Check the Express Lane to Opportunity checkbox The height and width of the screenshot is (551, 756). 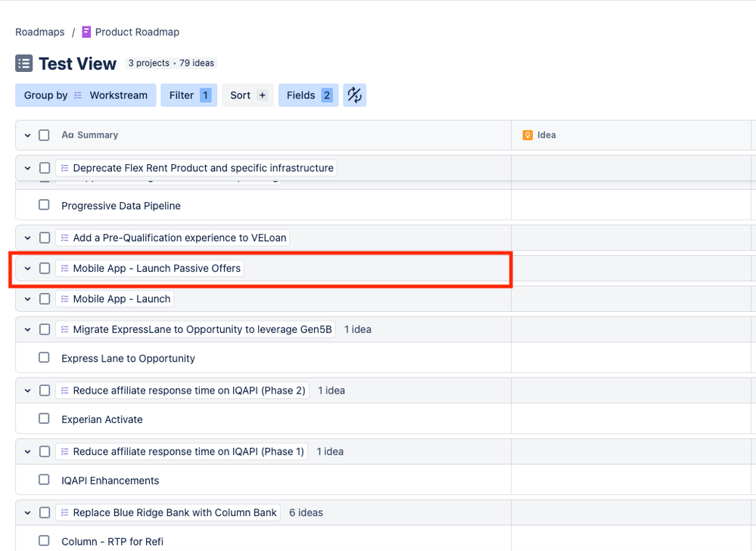point(44,357)
